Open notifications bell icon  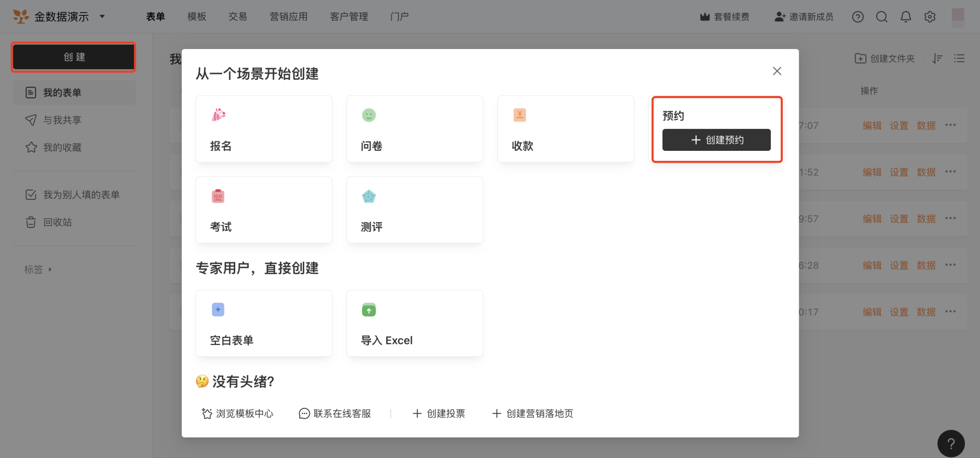coord(906,17)
